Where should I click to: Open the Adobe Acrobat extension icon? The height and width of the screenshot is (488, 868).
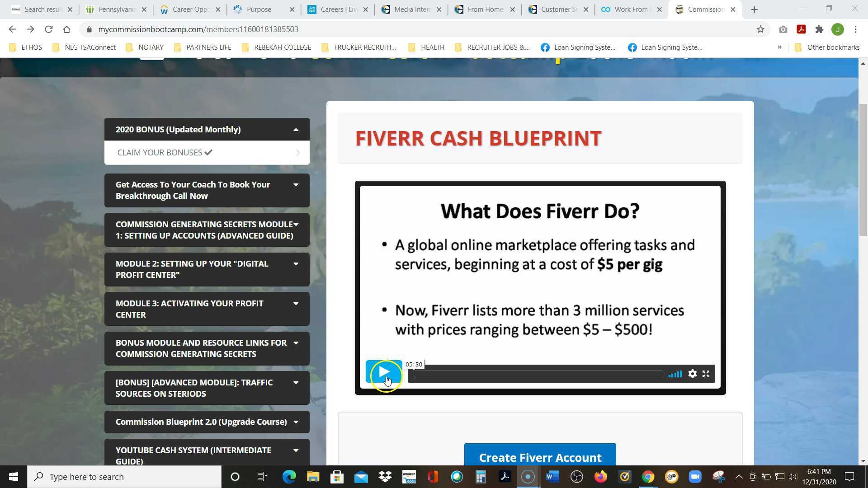pyautogui.click(x=801, y=29)
